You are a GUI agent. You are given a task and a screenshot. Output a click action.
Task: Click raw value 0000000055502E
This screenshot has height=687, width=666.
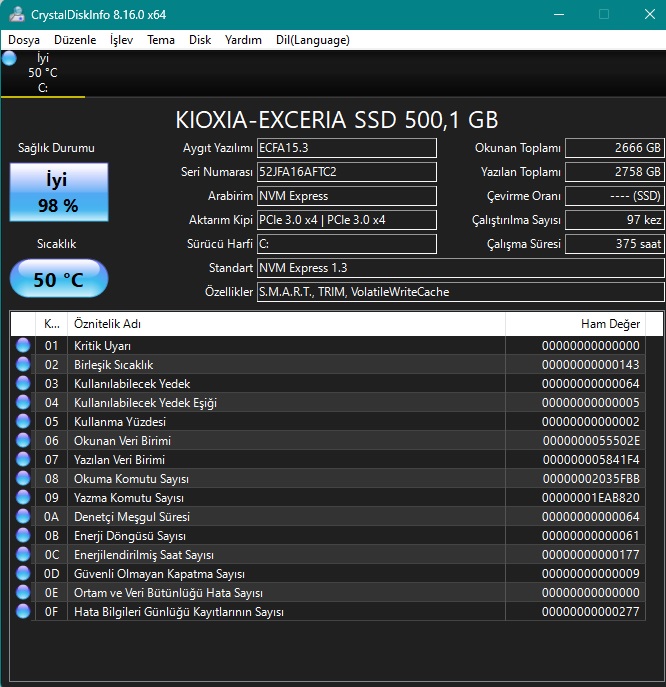tap(591, 441)
